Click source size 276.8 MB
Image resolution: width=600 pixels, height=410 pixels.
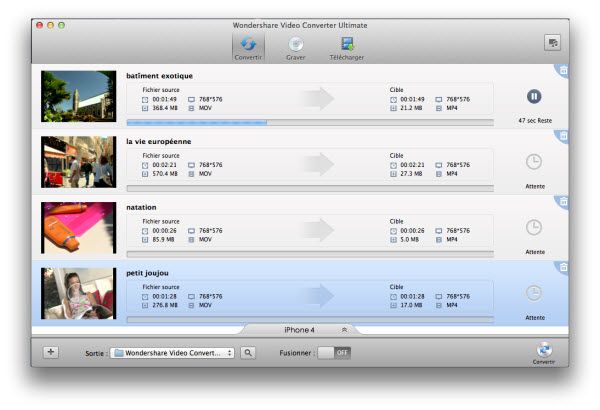(165, 305)
